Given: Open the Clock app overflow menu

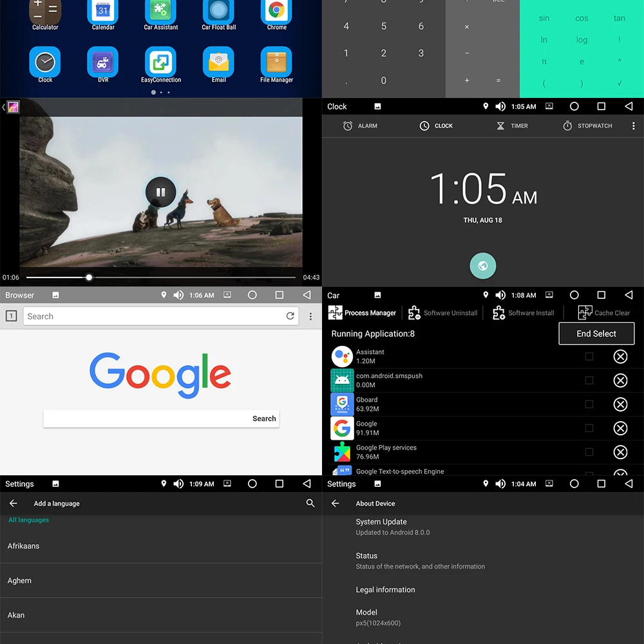Looking at the screenshot, I should pyautogui.click(x=633, y=126).
